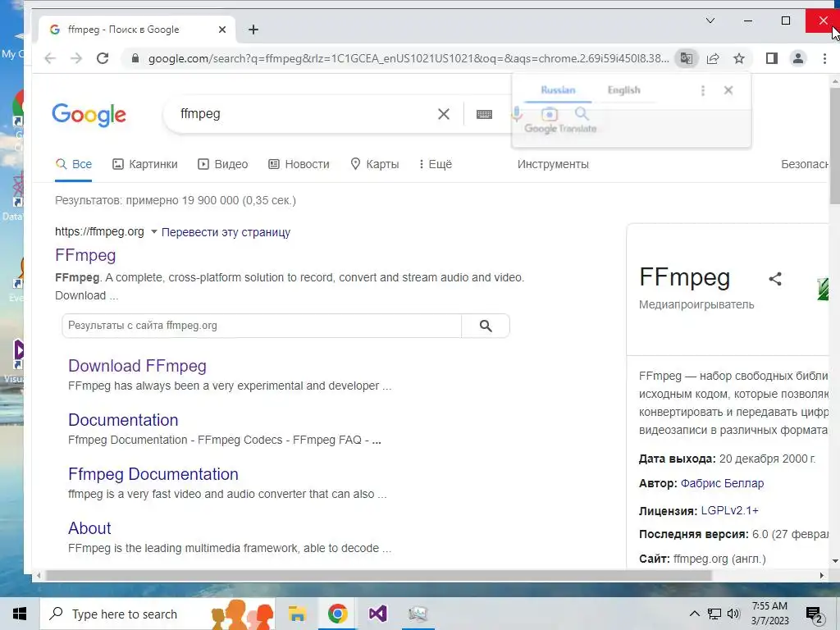
Task: Go to the Google logo homepage
Action: click(x=89, y=114)
